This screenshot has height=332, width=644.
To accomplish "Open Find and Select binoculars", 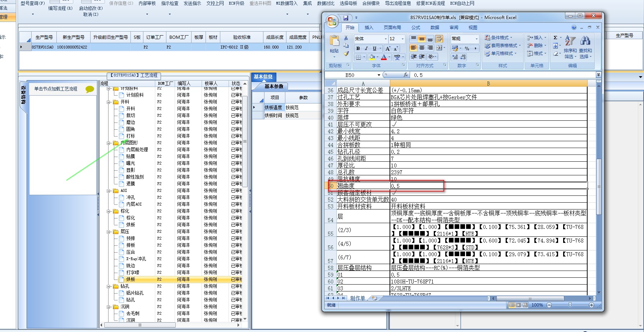I will pos(585,47).
